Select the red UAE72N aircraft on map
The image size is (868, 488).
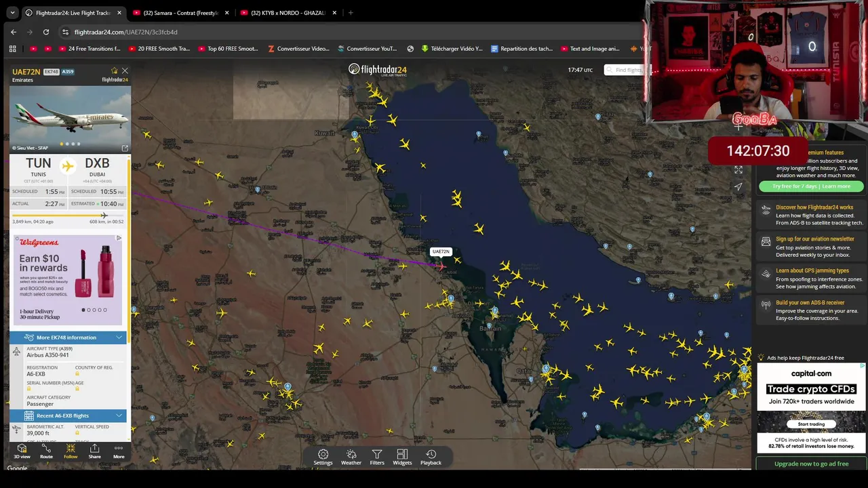pos(441,266)
